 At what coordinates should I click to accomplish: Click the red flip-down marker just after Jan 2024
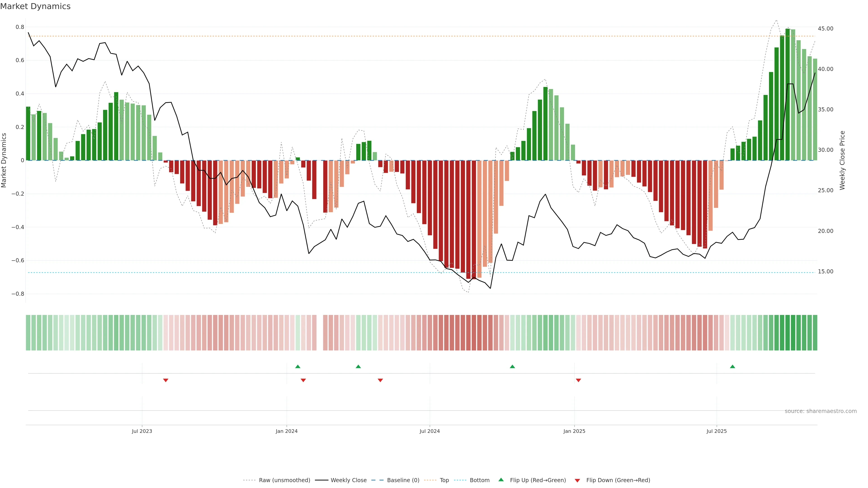[x=303, y=380]
